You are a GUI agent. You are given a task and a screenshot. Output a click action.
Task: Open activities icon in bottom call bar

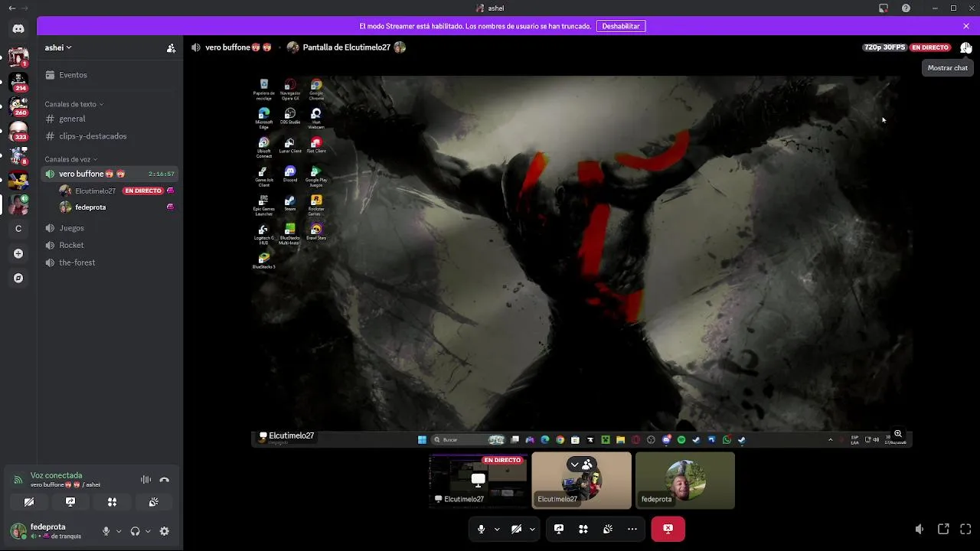coord(583,529)
